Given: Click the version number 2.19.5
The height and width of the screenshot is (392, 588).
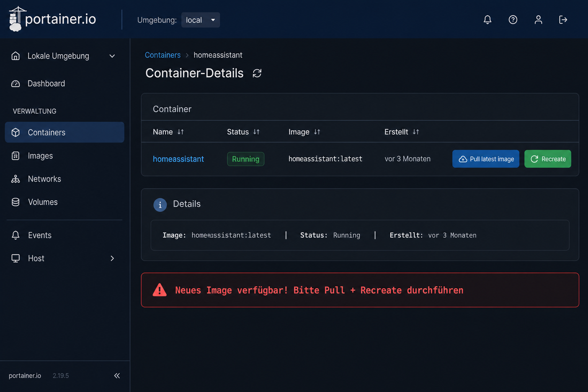Looking at the screenshot, I should click(x=61, y=376).
